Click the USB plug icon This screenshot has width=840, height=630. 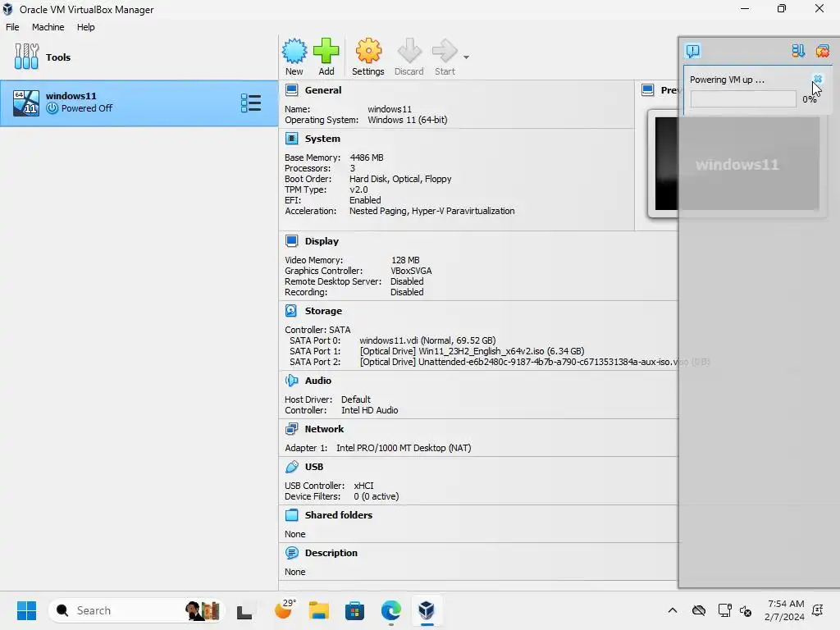(x=291, y=467)
